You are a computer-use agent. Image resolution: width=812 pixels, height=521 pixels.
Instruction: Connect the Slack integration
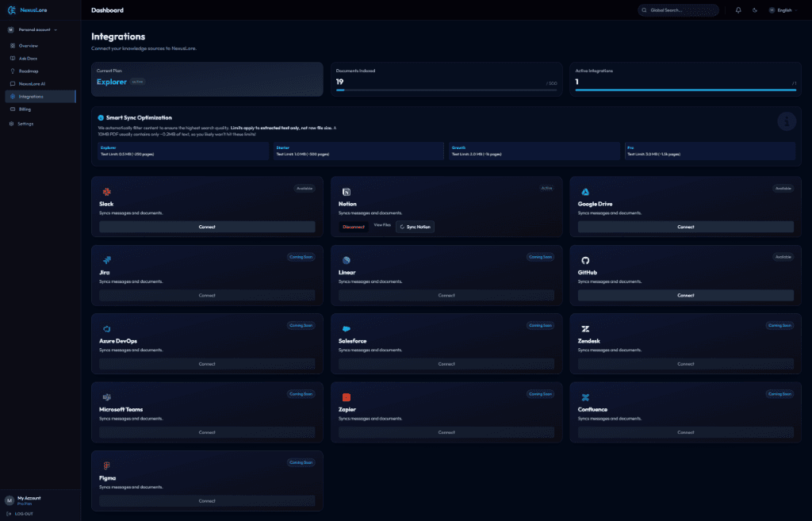207,227
